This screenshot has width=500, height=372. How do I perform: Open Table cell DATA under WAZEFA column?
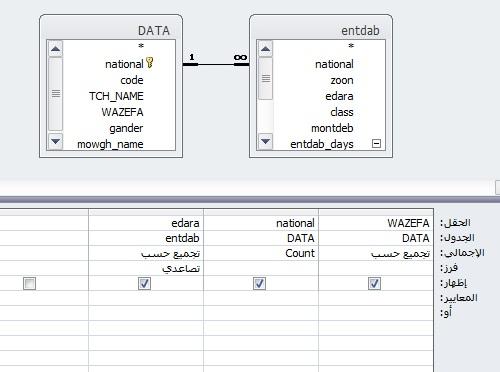376,238
